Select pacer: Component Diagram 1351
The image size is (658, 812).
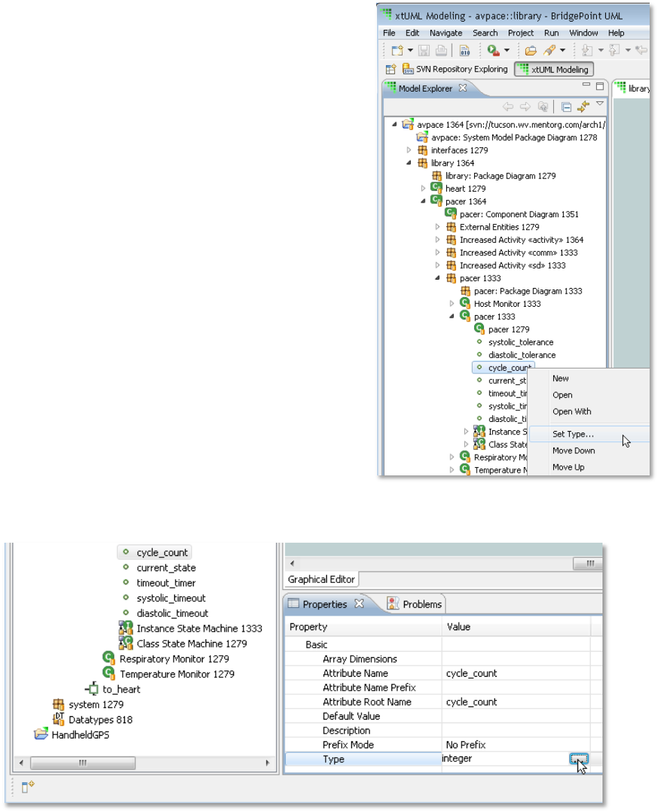tap(519, 214)
